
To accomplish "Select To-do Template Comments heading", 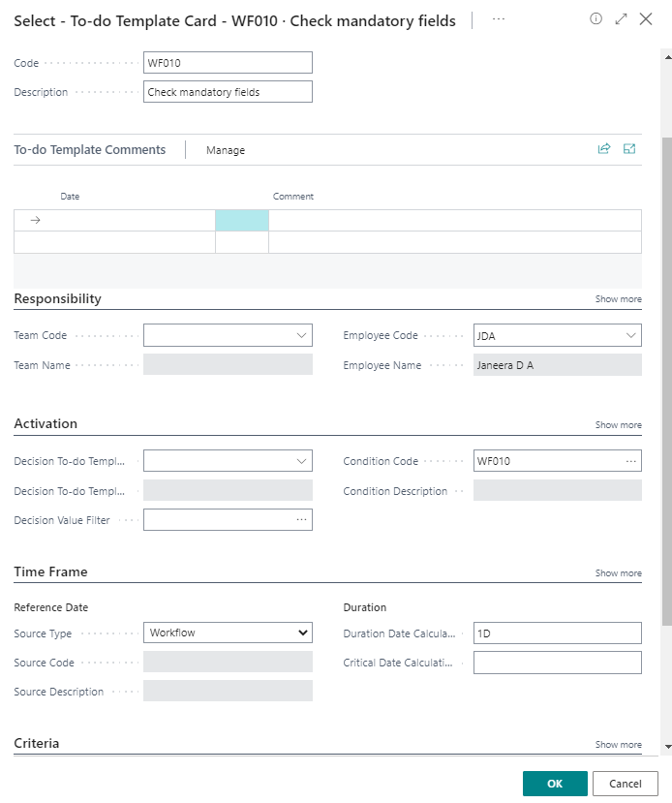I will click(90, 150).
